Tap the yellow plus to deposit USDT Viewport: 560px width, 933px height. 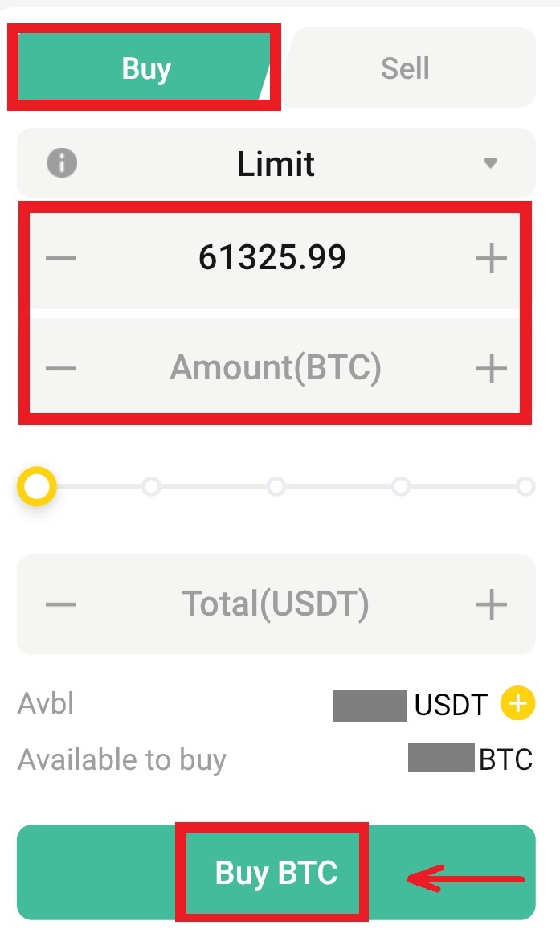click(x=517, y=704)
